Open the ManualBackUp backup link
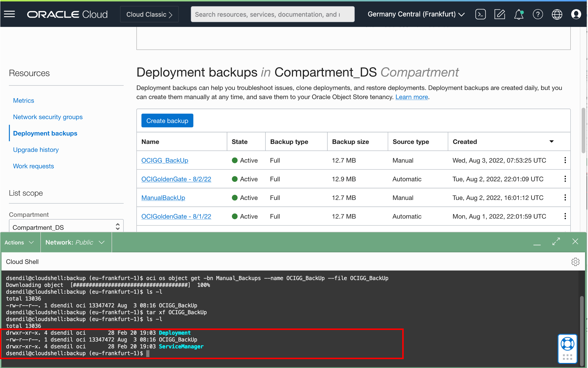 tap(163, 198)
